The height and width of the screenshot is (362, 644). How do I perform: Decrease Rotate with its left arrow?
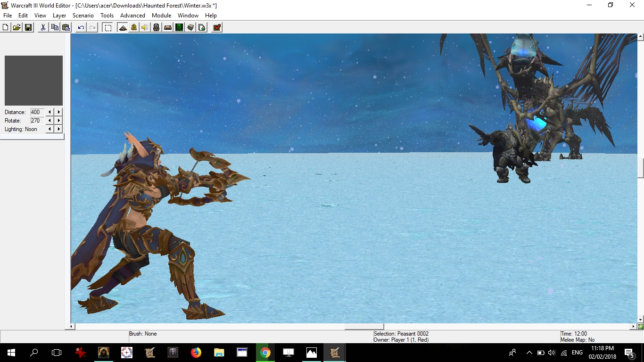(50, 121)
